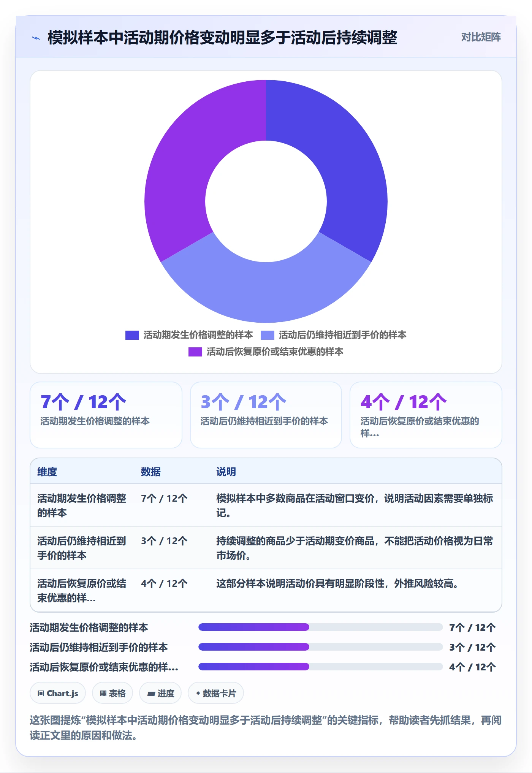Click progress value 3个 / 12个 at bar end
The width and height of the screenshot is (532, 773).
472,647
